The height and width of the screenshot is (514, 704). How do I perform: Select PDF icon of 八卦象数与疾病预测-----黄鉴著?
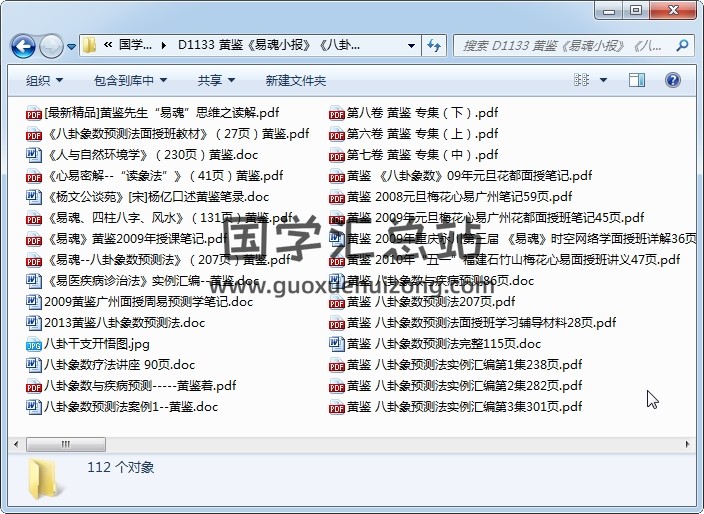coord(34,386)
